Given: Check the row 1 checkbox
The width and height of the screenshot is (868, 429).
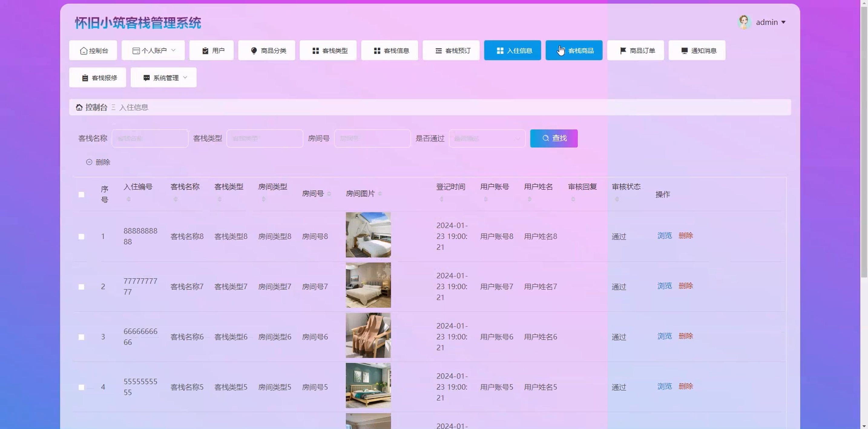Looking at the screenshot, I should coord(81,237).
